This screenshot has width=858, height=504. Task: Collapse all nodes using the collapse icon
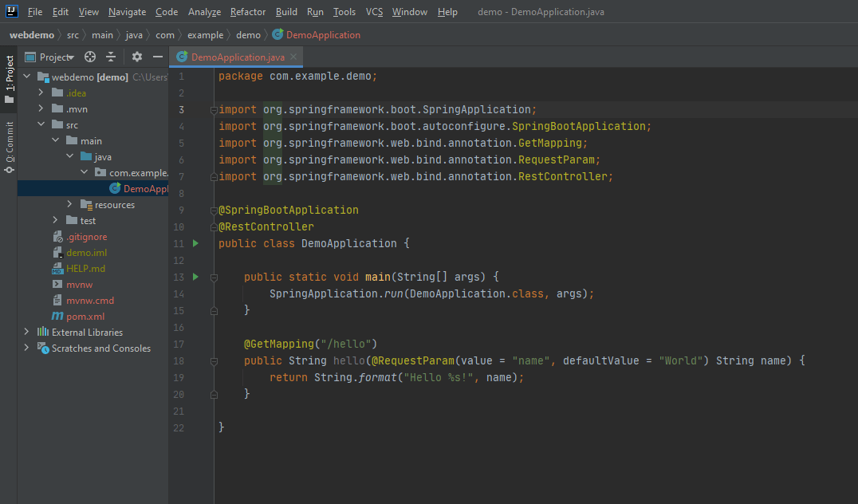(111, 57)
